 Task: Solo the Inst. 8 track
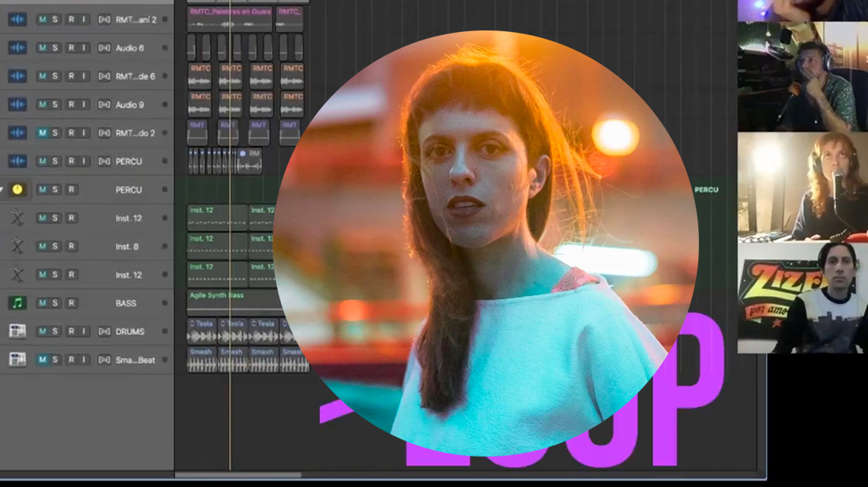55,247
